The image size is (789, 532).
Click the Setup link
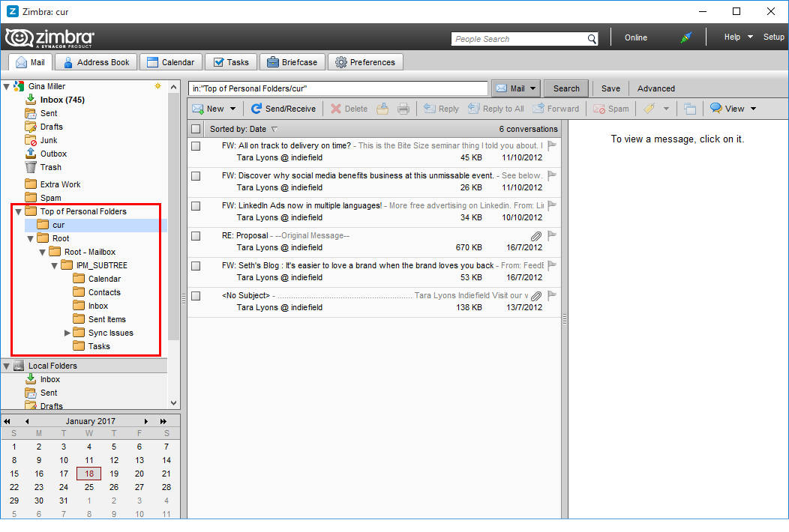774,37
